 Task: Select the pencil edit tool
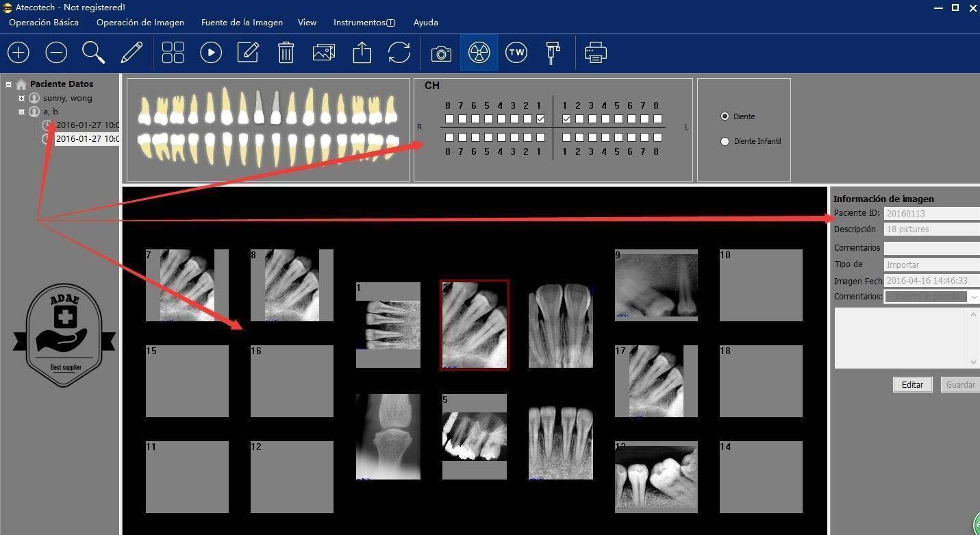pos(131,53)
